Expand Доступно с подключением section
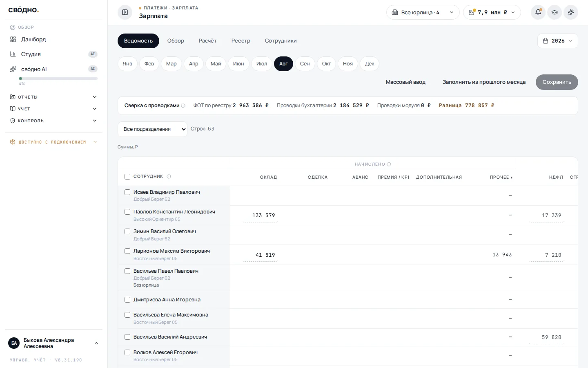The height and width of the screenshot is (368, 588). click(x=53, y=142)
